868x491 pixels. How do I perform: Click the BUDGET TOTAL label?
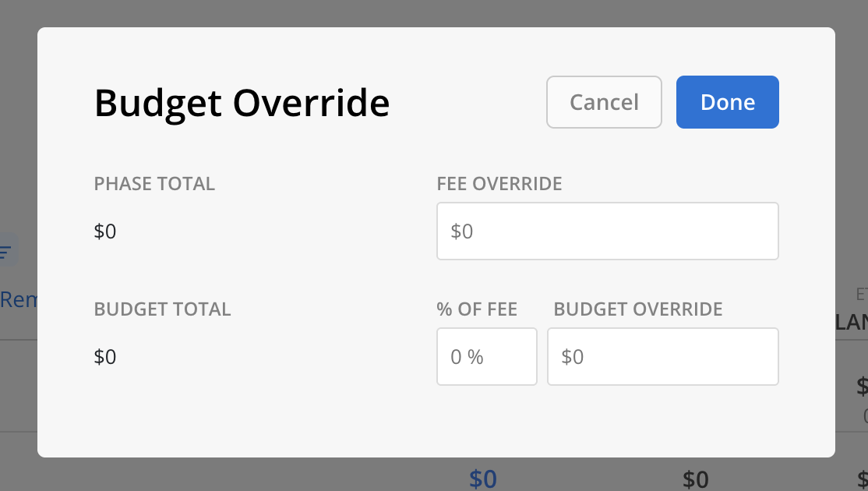pyautogui.click(x=162, y=309)
